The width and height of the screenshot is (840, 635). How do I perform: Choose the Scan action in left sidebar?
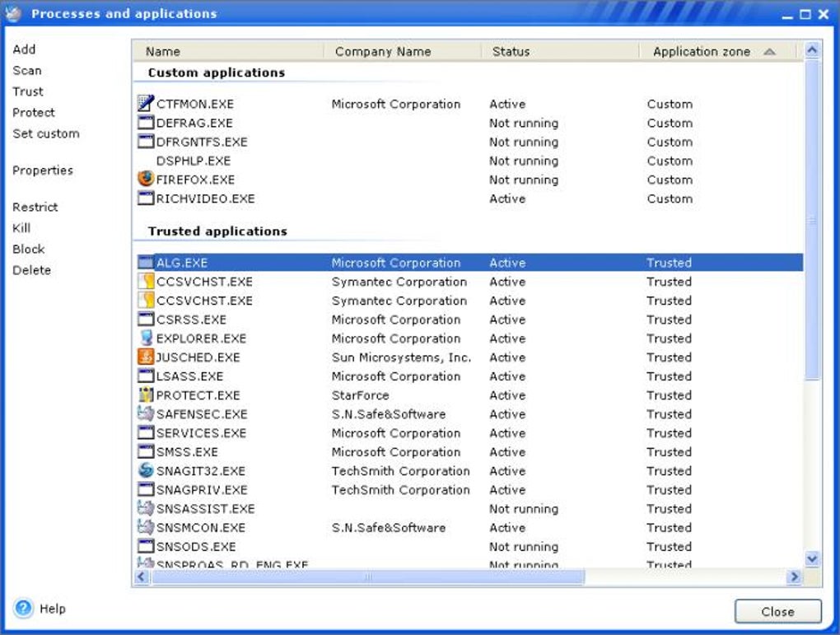27,71
